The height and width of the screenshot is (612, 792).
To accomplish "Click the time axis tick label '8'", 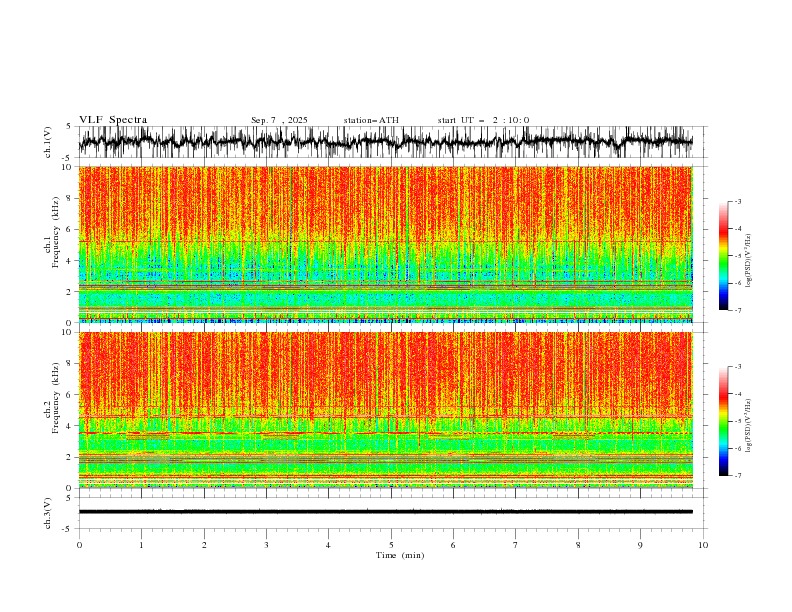I will point(578,545).
